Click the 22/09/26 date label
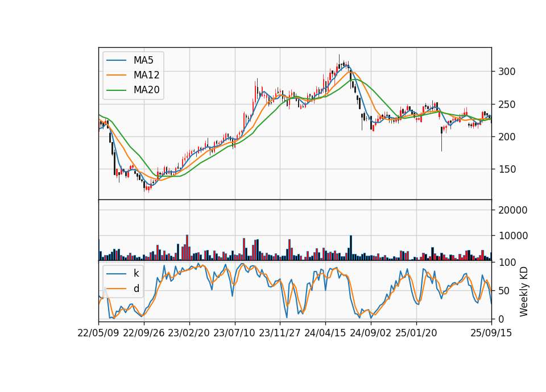The width and height of the screenshot is (546, 392). (144, 333)
